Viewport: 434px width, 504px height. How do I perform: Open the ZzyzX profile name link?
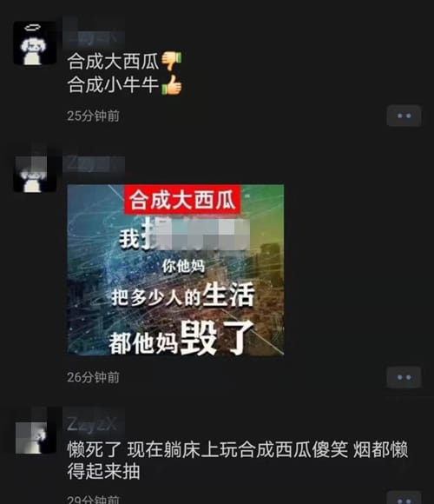coord(93,424)
